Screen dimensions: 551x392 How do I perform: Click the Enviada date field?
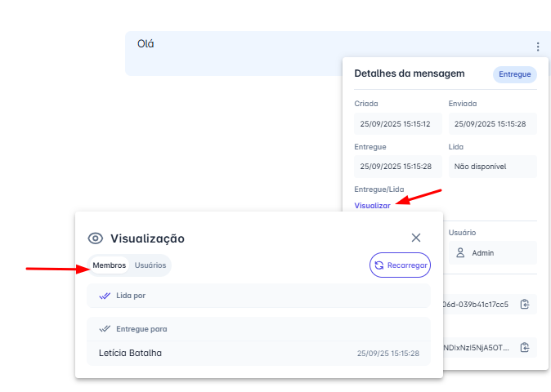pos(492,124)
